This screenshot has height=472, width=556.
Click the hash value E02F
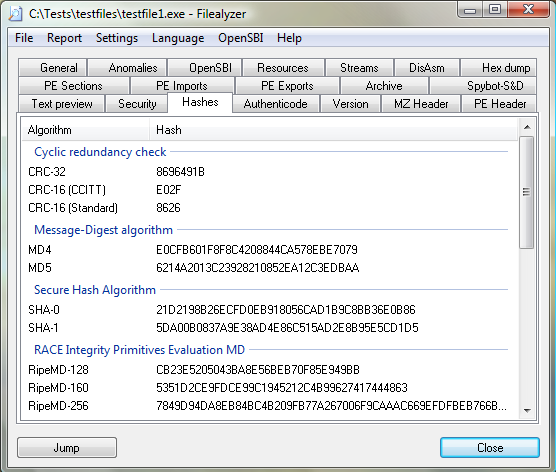coord(168,190)
